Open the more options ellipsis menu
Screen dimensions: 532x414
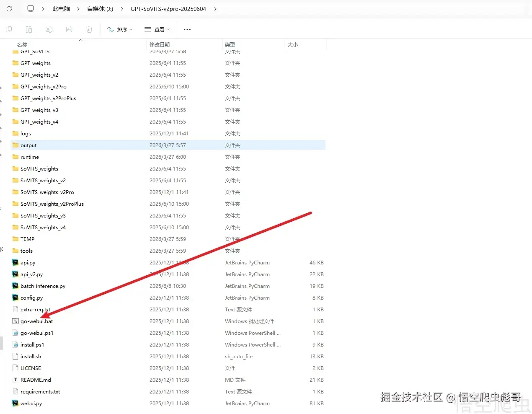pos(187,29)
